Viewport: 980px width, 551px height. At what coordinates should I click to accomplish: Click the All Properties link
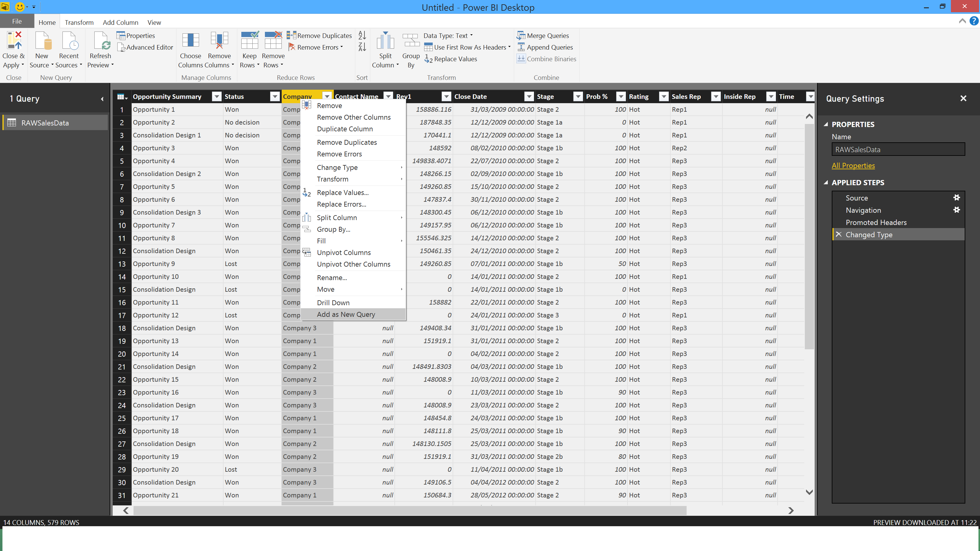pyautogui.click(x=853, y=165)
